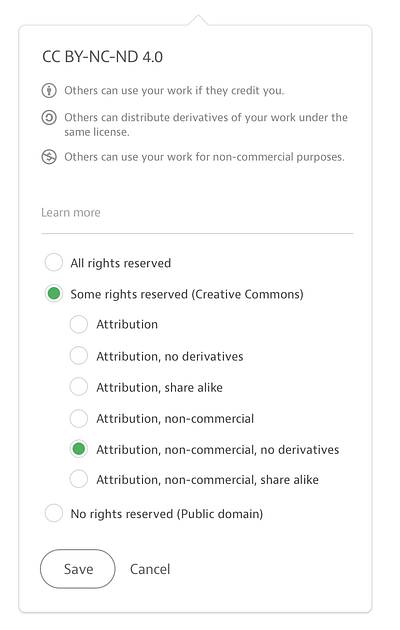Image resolution: width=400 pixels, height=630 pixels.
Task: Choose the Attribution license option
Action: click(79, 324)
